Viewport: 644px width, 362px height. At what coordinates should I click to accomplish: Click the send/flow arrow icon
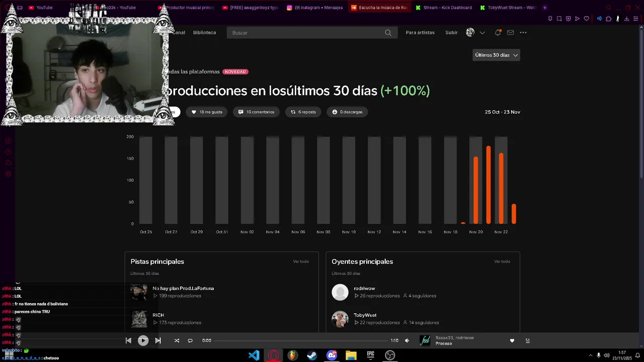pos(577,19)
